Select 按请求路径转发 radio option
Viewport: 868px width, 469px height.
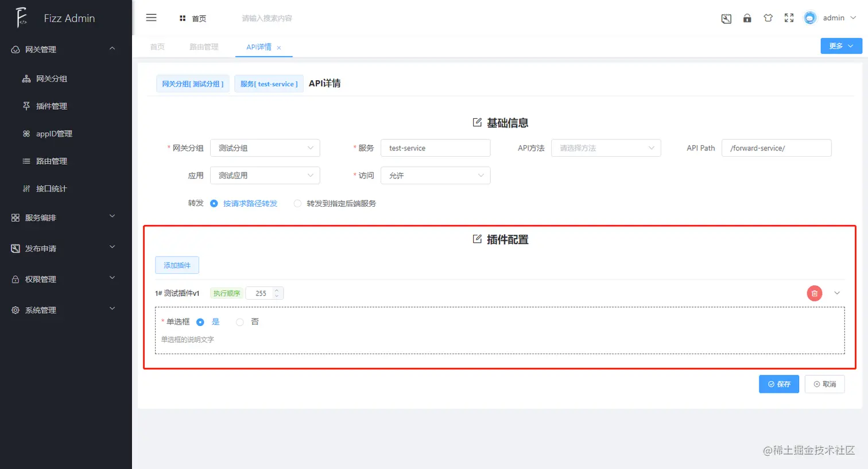coord(214,203)
